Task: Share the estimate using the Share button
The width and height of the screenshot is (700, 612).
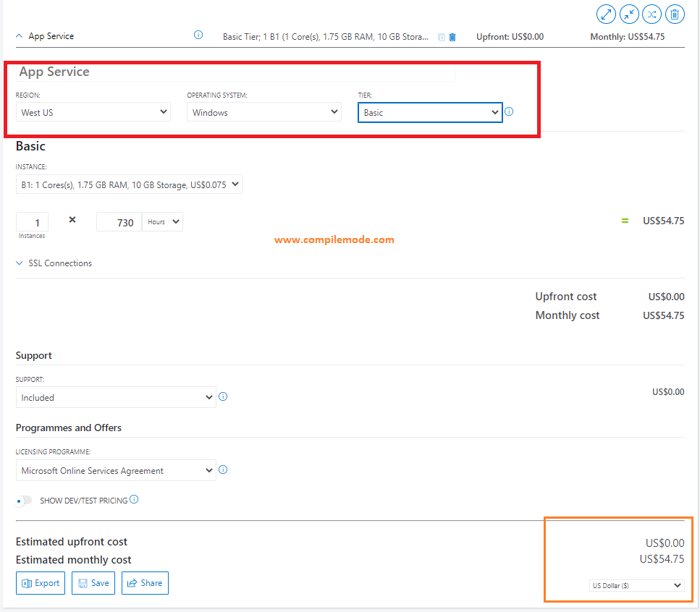Action: [x=145, y=582]
